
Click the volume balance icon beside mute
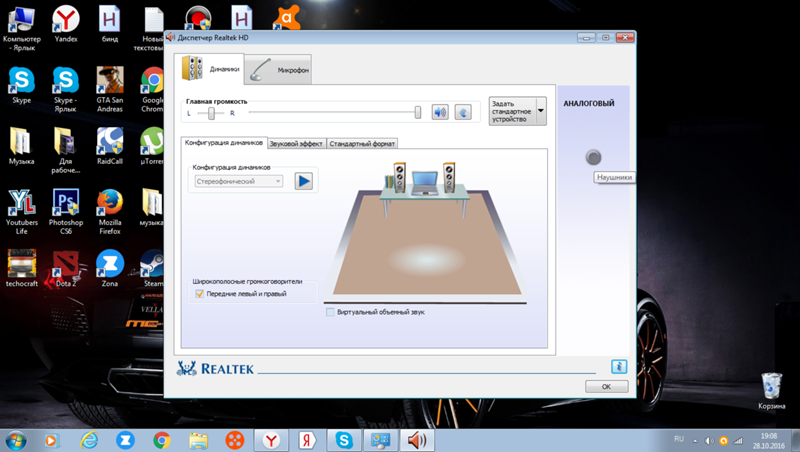tap(463, 112)
